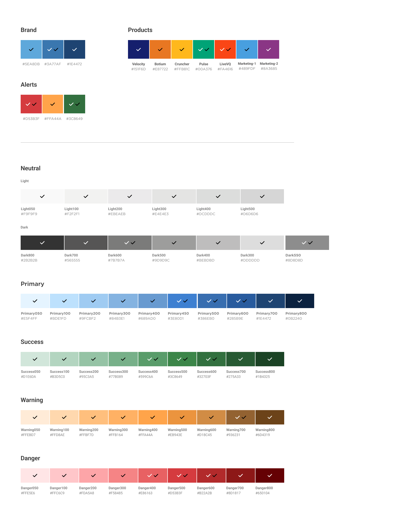Image resolution: width=420 pixels, height=527 pixels.
Task: Click the Products section heading
Action: [x=140, y=30]
